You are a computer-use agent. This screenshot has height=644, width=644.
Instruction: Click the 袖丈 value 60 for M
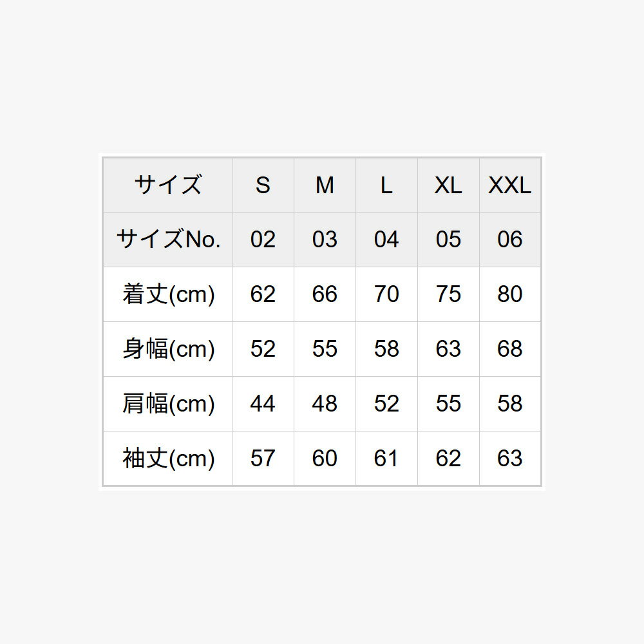tap(325, 459)
